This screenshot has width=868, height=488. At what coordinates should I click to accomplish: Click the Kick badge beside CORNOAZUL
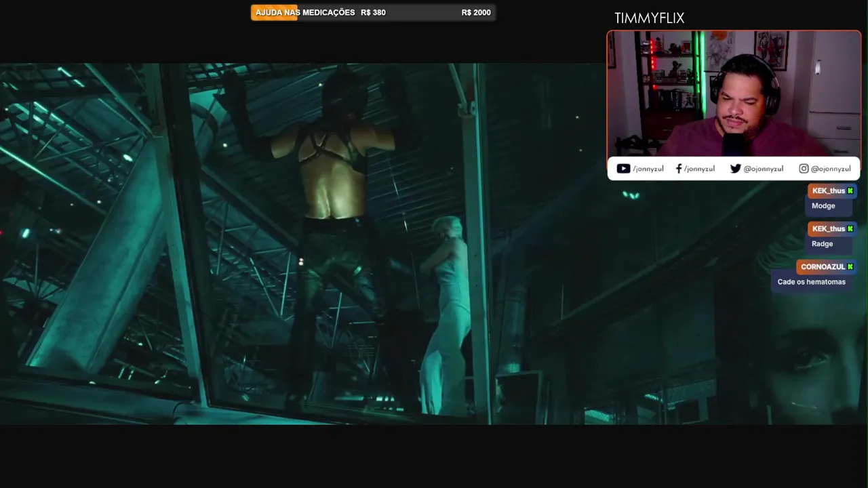850,267
